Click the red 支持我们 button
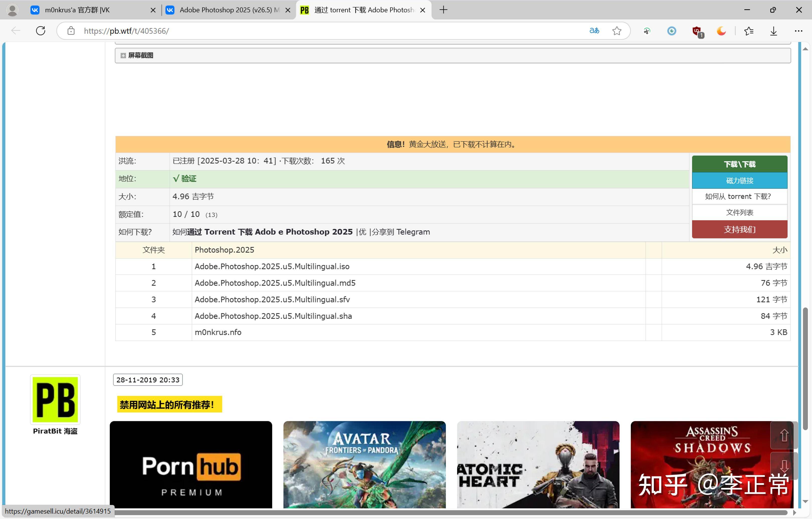812x519 pixels. click(x=740, y=229)
